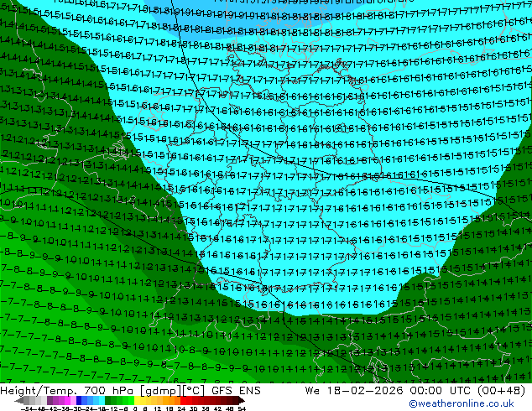Click the 'Height/Temp. 700 hPa' chart title
The width and height of the screenshot is (532, 411).
(x=67, y=391)
